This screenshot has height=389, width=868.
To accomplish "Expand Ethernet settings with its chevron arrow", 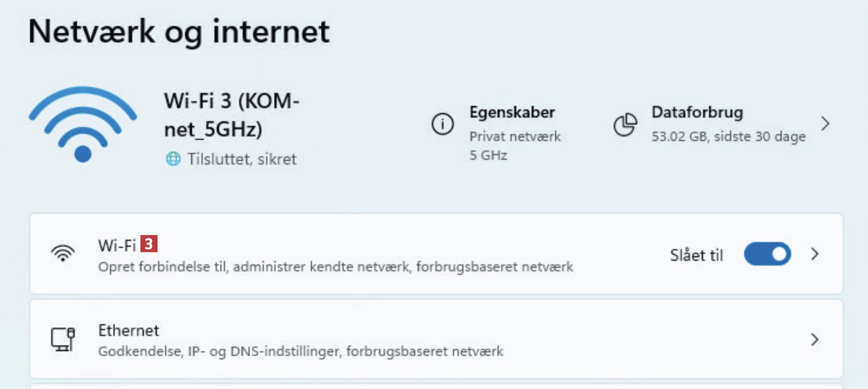I will tap(815, 339).
